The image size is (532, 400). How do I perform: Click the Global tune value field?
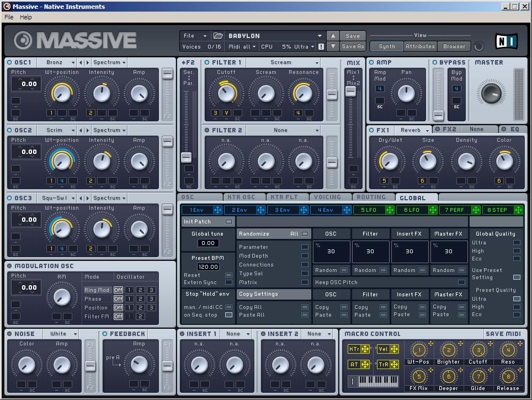click(x=208, y=243)
